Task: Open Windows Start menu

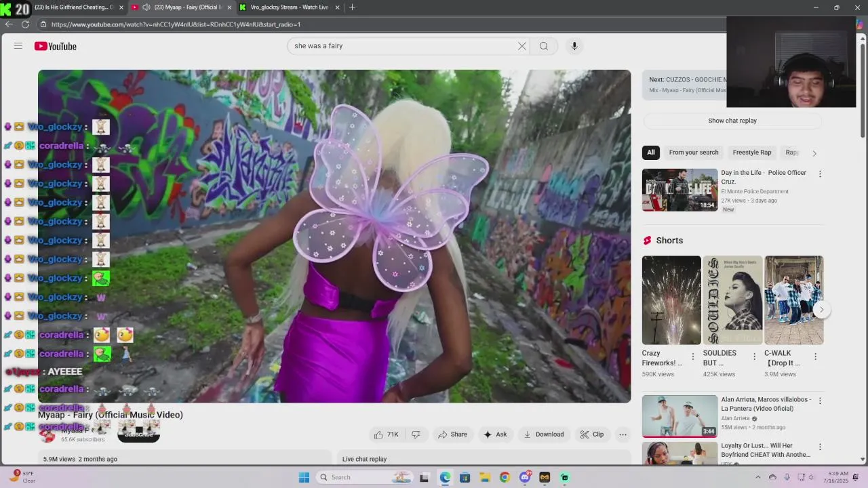Action: click(304, 477)
